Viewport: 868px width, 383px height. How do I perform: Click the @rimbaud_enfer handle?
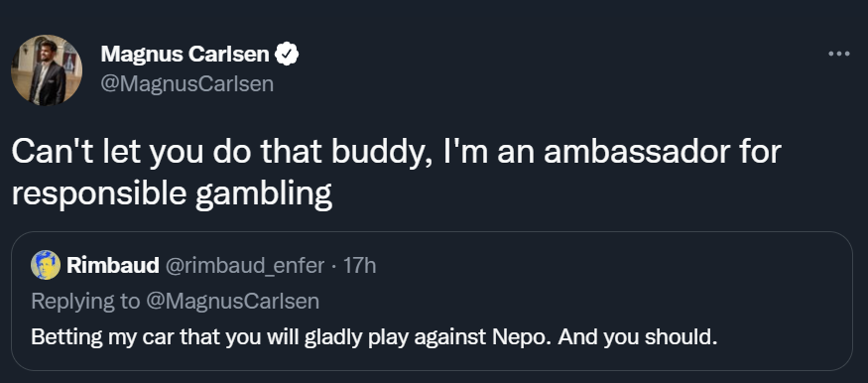tap(244, 266)
